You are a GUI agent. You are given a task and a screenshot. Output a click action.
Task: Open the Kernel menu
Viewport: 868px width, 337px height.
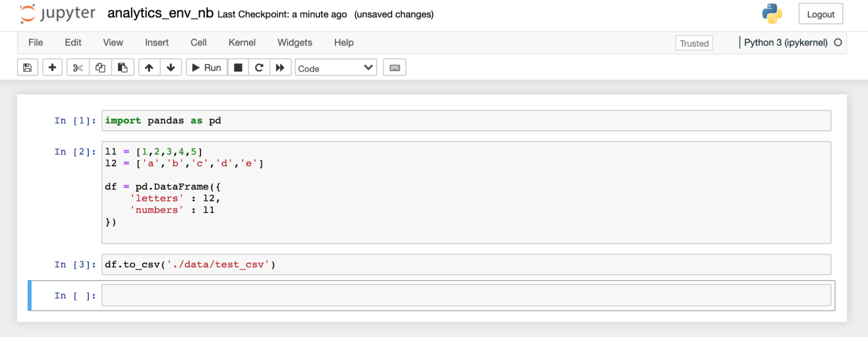[242, 42]
